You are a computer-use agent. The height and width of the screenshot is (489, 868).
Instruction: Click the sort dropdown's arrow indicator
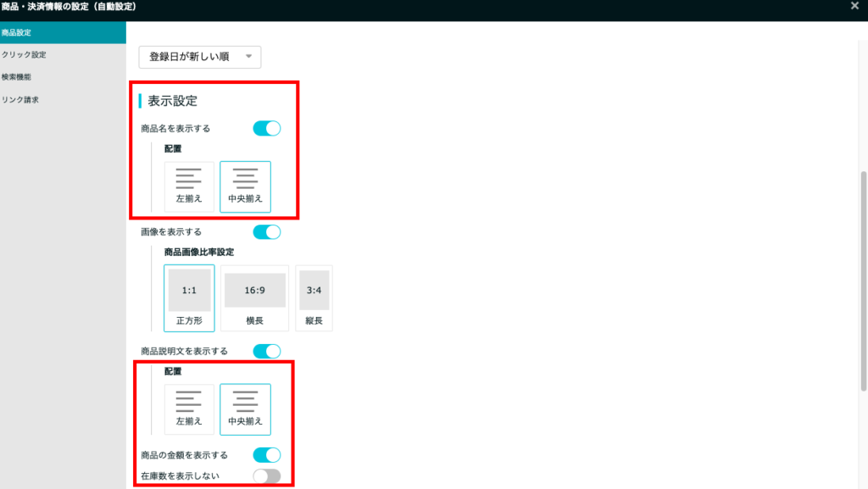(248, 57)
